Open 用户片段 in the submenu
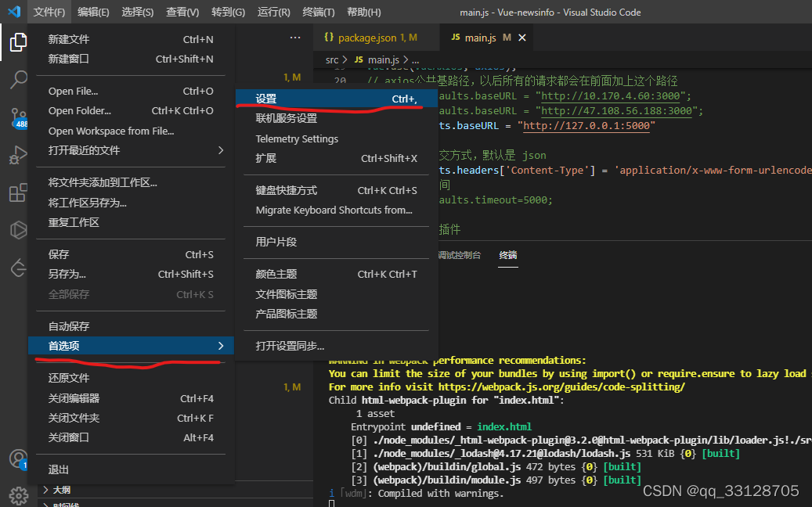This screenshot has width=812, height=507. click(337, 242)
